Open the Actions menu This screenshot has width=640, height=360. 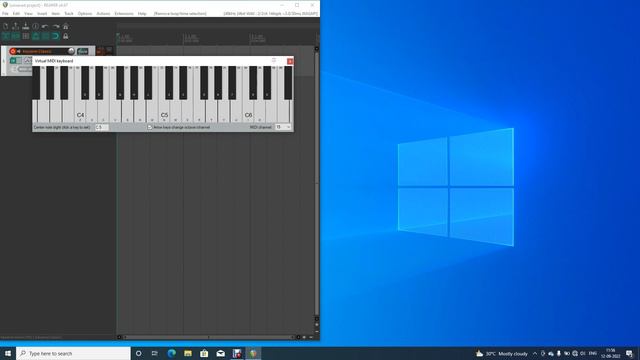103,13
